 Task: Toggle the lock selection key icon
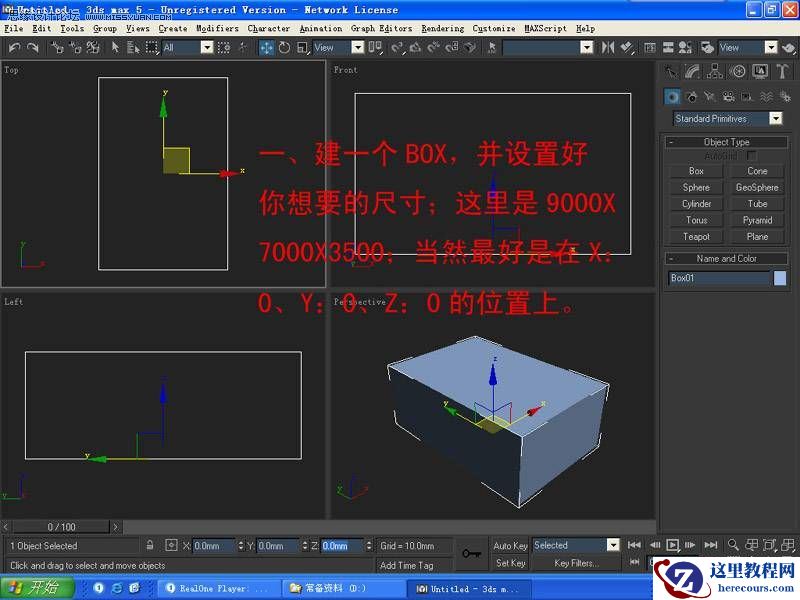pyautogui.click(x=150, y=545)
